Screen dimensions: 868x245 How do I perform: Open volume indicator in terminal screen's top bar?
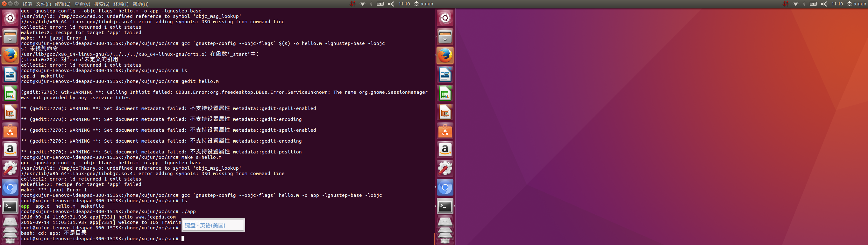click(x=391, y=4)
